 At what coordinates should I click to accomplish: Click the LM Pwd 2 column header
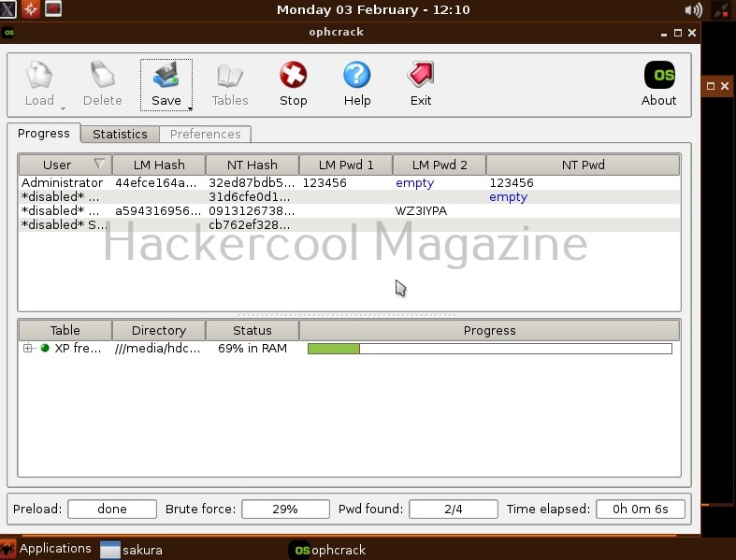point(440,165)
